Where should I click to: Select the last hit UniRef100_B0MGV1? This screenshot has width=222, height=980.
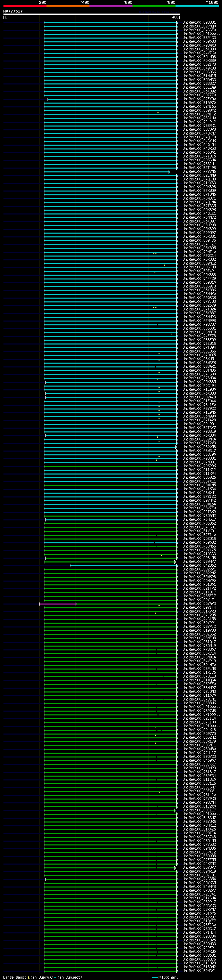199,971
